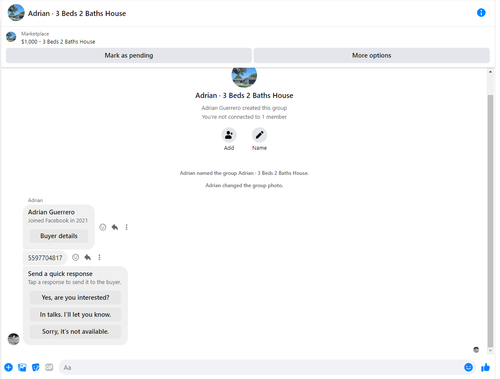Send a thumbs up like

coord(485,367)
